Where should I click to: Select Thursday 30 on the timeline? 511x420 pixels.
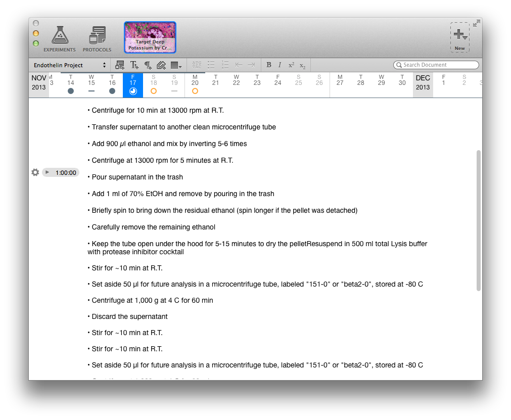[402, 80]
